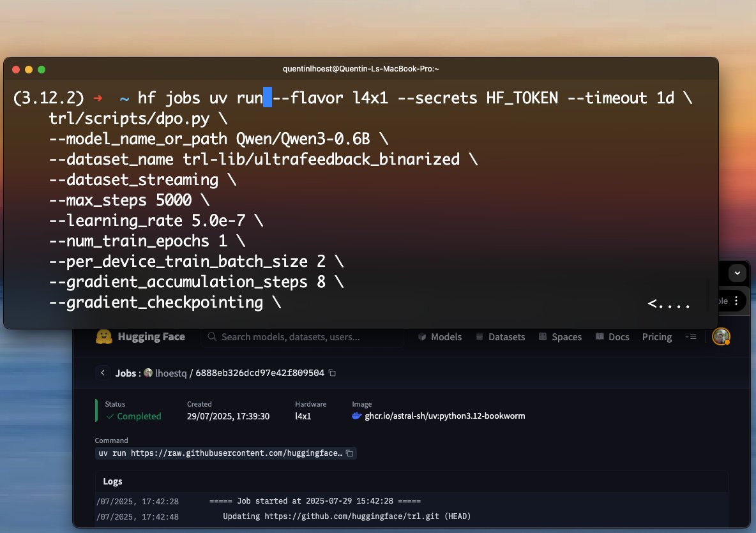Copy the uv run command
The image size is (756, 533).
click(x=349, y=453)
